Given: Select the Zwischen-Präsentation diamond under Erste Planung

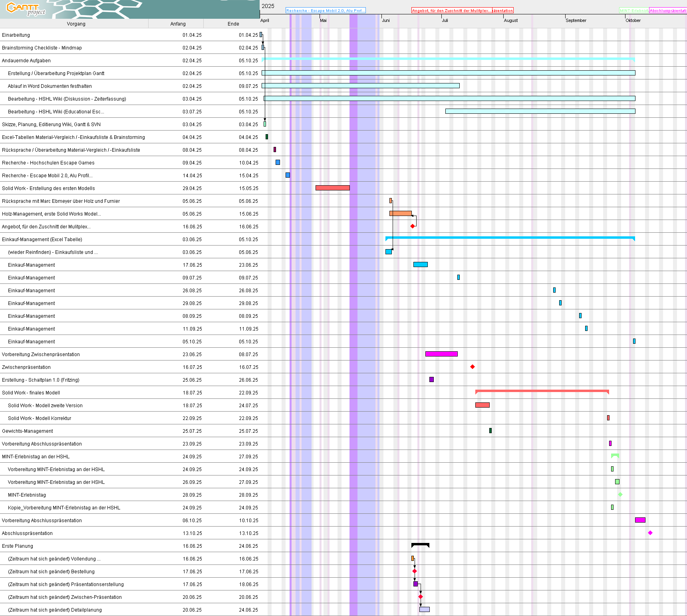Looking at the screenshot, I should click(x=421, y=597).
